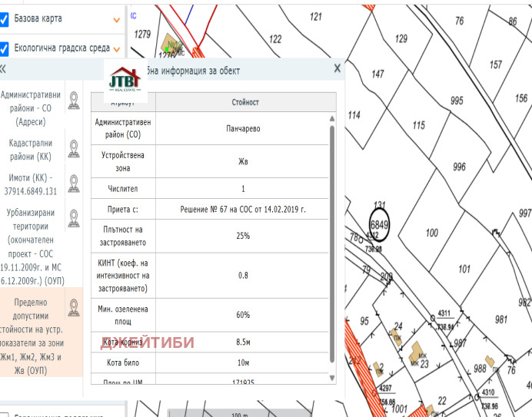Screen dimensions: 532x417
Task: Toggle the partially visible bottom layer checkbox
Action: coord(4,412)
